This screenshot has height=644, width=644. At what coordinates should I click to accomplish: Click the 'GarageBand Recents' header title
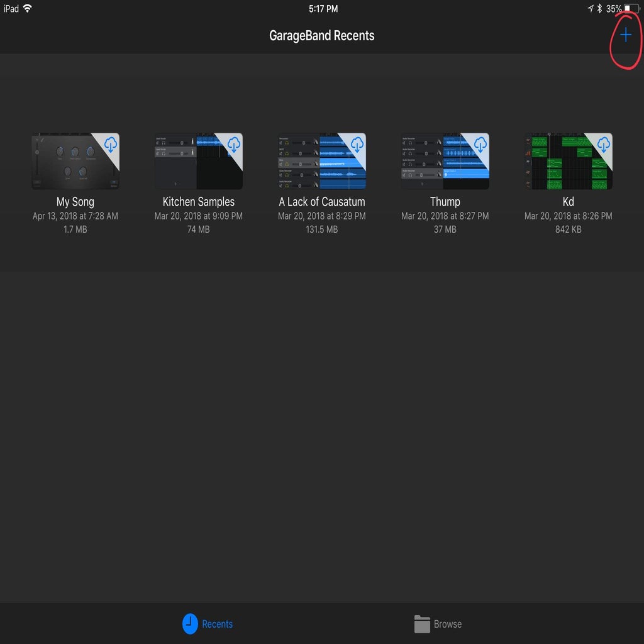click(321, 36)
